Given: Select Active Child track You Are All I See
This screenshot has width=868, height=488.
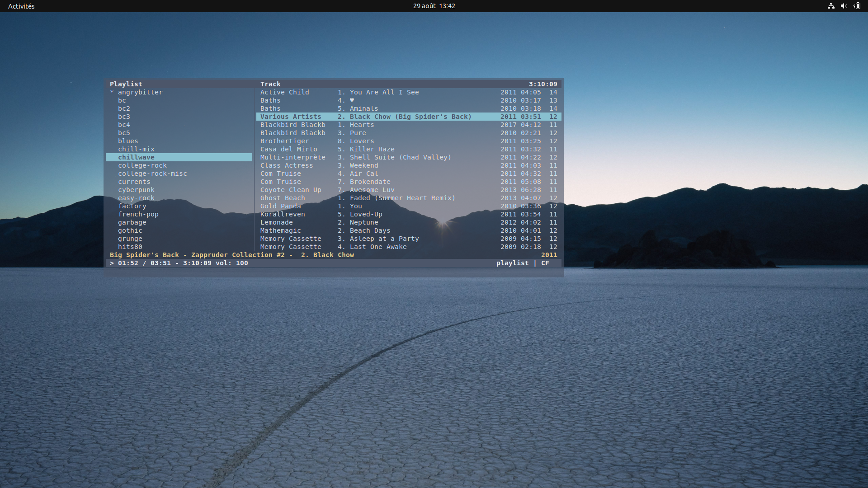Looking at the screenshot, I should (x=384, y=92).
